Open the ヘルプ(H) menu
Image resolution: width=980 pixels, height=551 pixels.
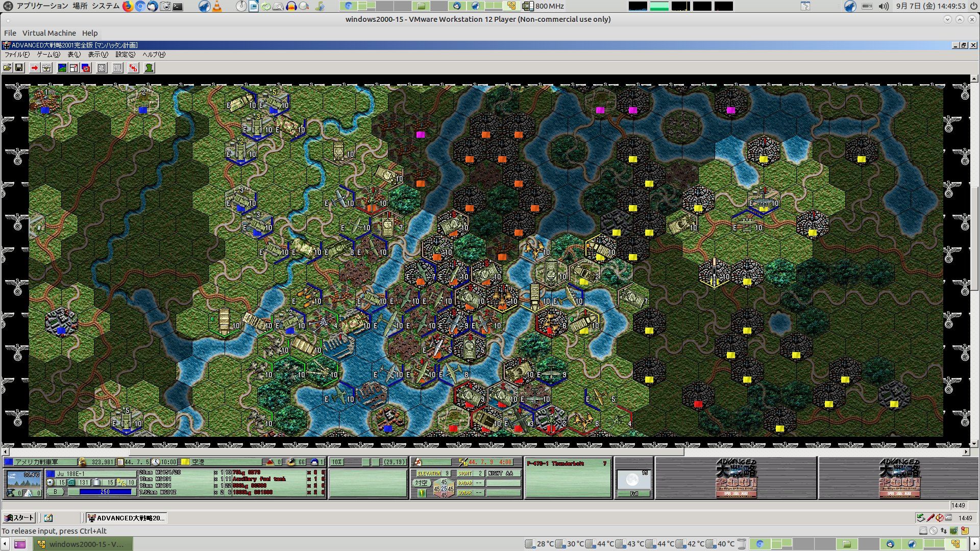[x=154, y=55]
